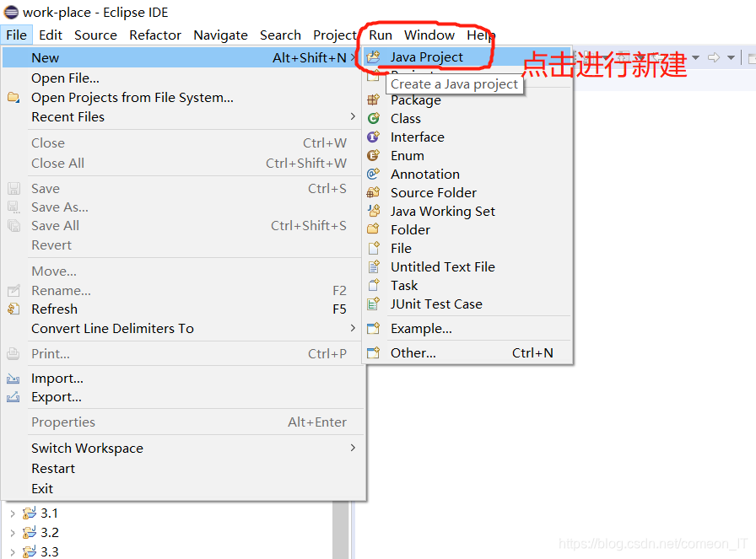This screenshot has height=559, width=756.
Task: Click the Untitled Text File icon
Action: [x=373, y=266]
